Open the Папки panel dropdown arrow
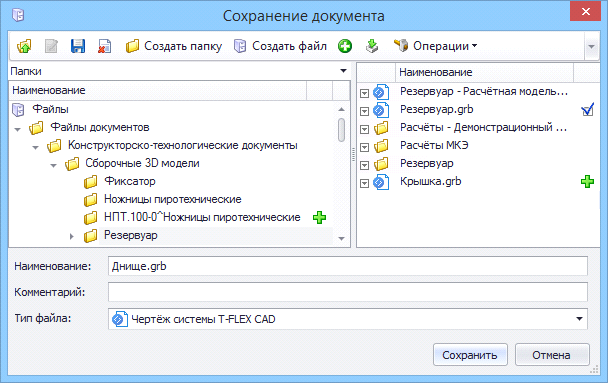 point(343,71)
